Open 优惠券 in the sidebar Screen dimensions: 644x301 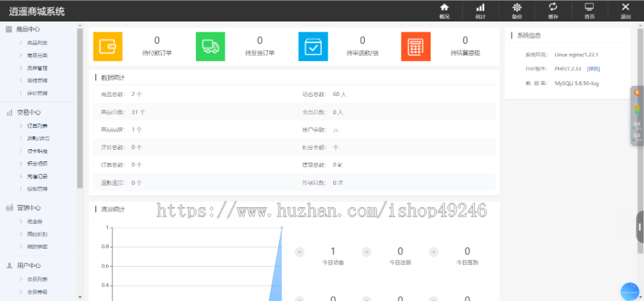35,221
